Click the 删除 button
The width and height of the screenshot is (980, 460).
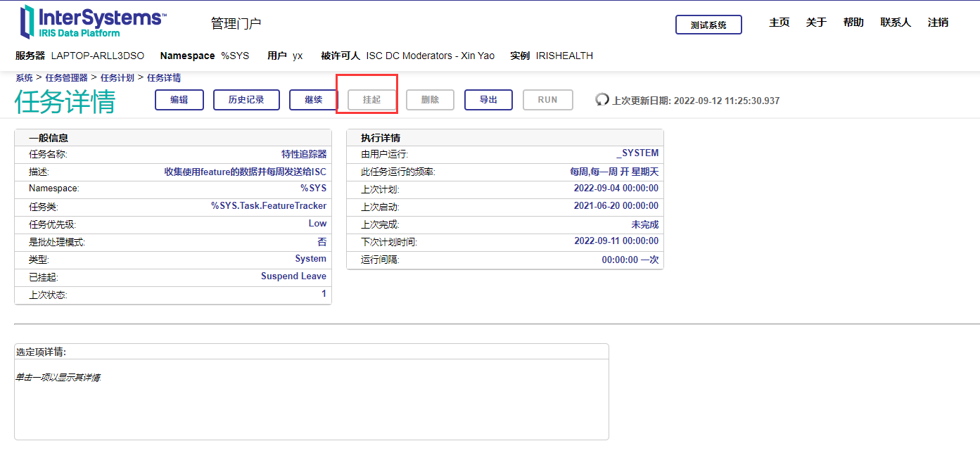click(431, 100)
